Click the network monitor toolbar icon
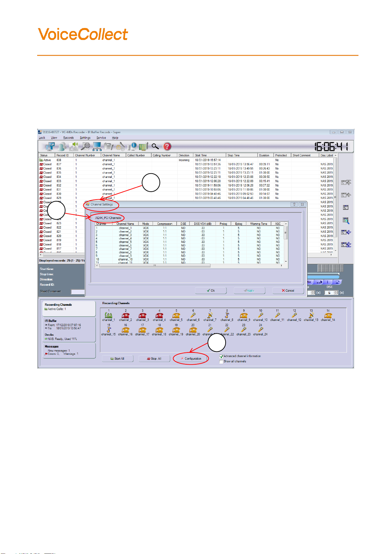Image resolution: width=392 pixels, height=554 pixels. pyautogui.click(x=50, y=146)
